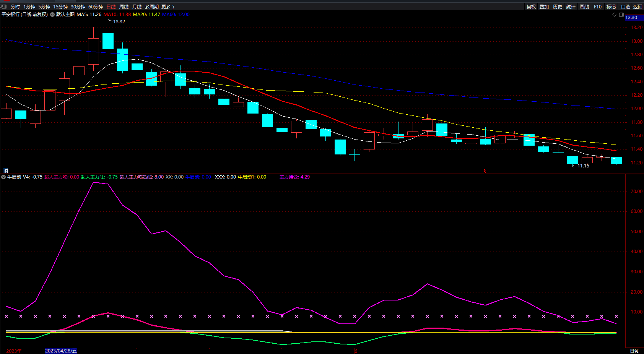Click the sidebar collapse icon at top-left
The height and width of the screenshot is (354, 644).
click(x=3, y=6)
